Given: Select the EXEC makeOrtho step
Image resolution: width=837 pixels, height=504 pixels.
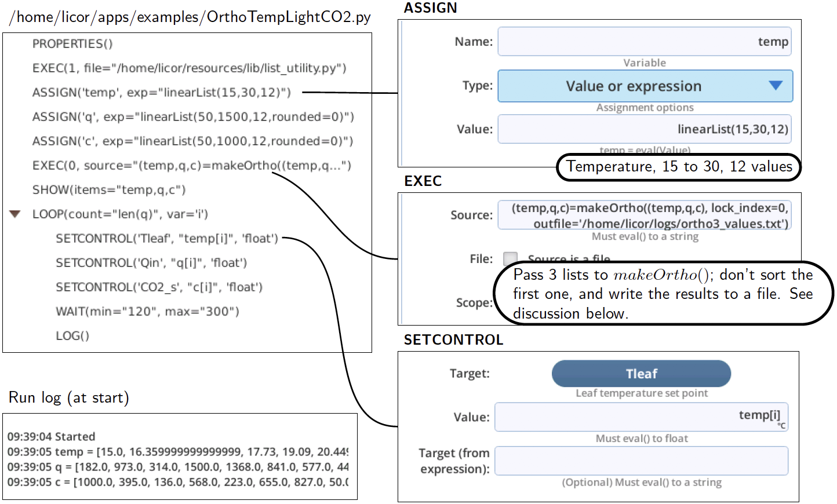Looking at the screenshot, I should point(191,165).
